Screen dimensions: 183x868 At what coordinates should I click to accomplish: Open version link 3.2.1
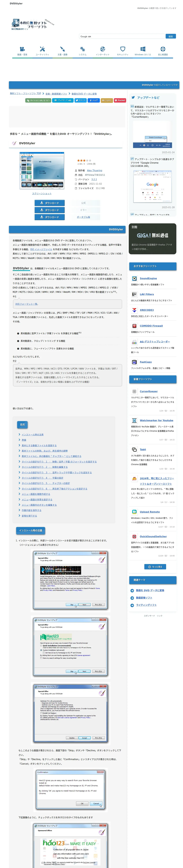coord(94,179)
